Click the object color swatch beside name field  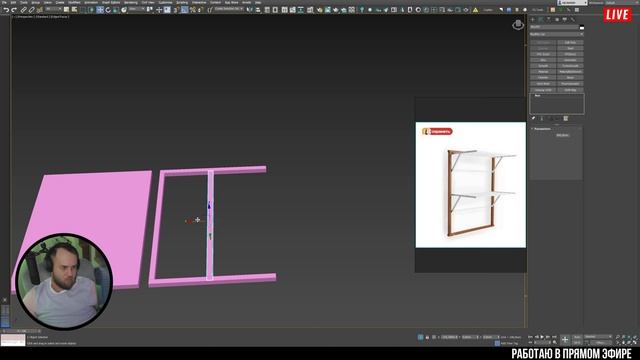pos(582,27)
